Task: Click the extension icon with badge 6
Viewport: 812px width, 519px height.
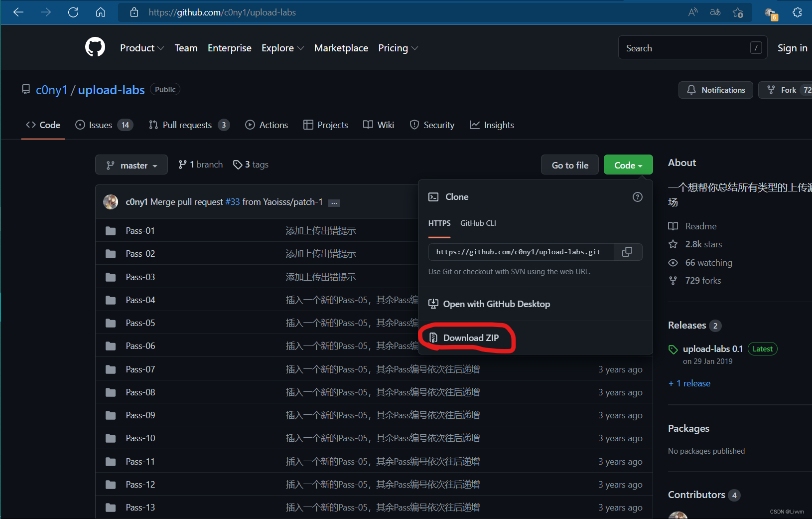Action: click(770, 13)
